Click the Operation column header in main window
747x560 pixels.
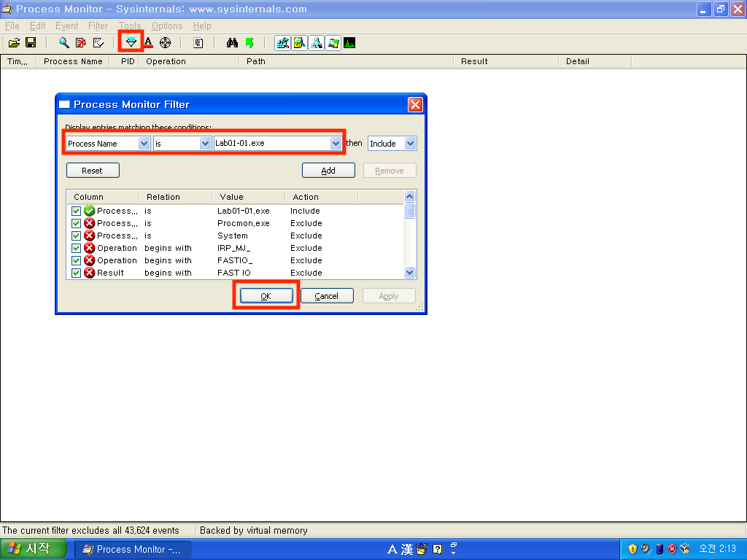(188, 61)
